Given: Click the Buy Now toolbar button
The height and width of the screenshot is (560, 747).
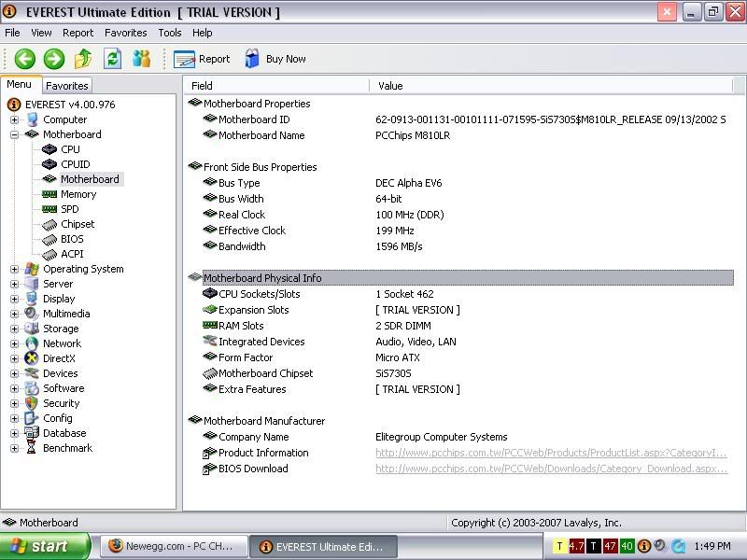Looking at the screenshot, I should [275, 59].
